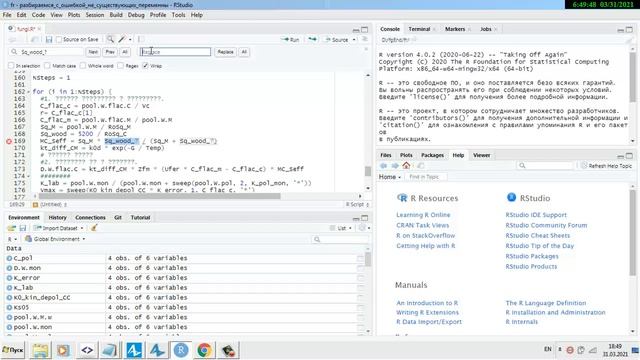This screenshot has width=640, height=360.
Task: Open the Tools menu
Action: pyautogui.click(x=178, y=15)
